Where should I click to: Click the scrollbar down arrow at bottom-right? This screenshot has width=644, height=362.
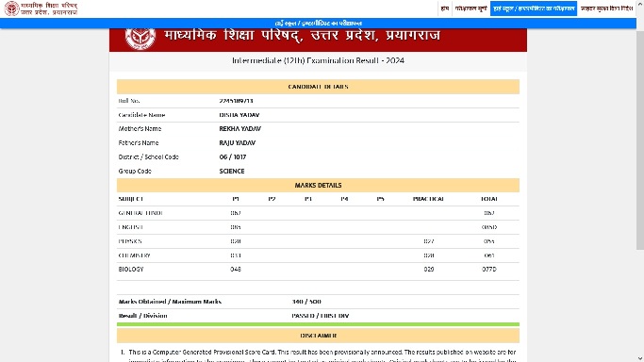640,358
